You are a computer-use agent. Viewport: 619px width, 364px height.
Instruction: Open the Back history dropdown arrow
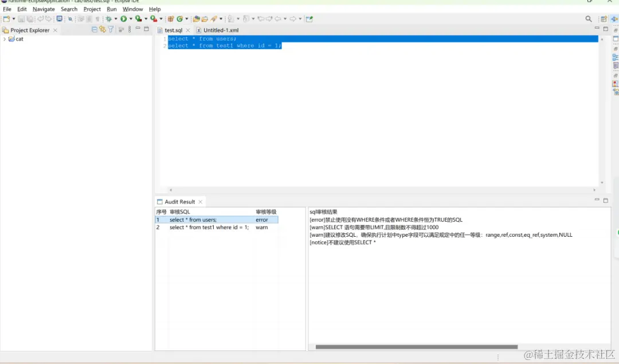285,18
